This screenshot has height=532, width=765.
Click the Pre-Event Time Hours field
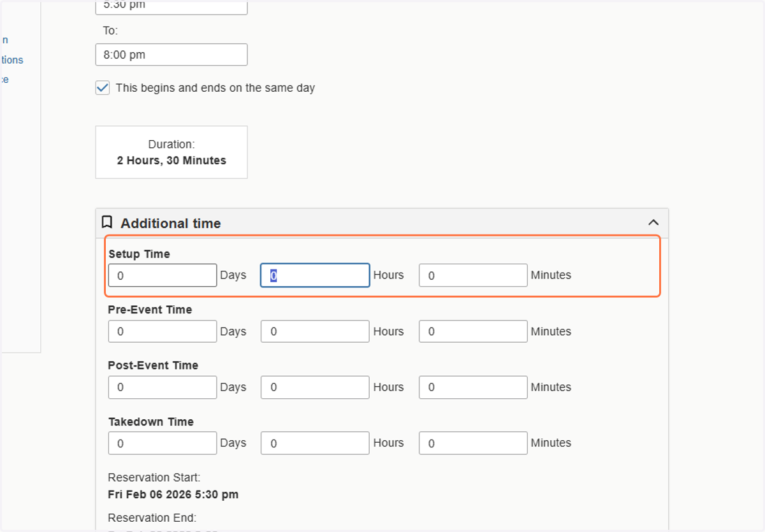(315, 331)
